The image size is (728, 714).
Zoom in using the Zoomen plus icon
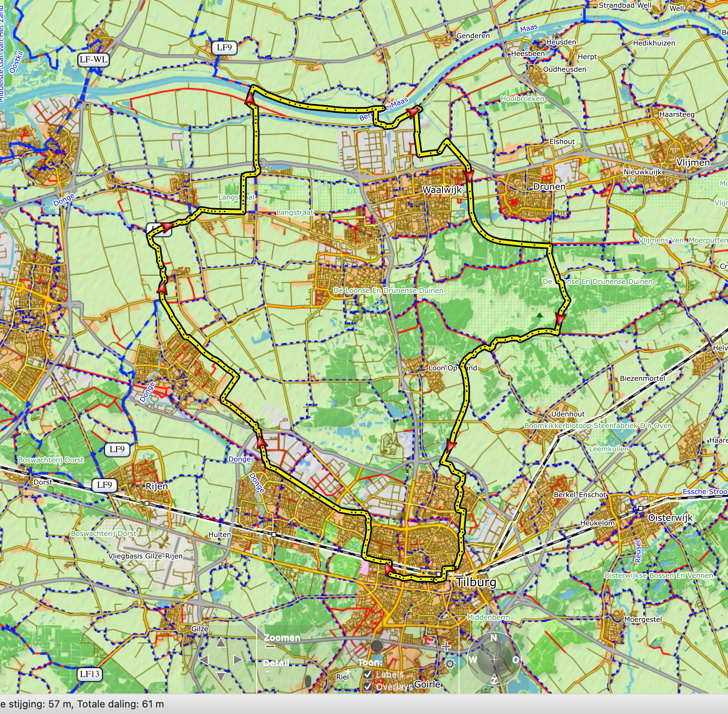coord(446,647)
